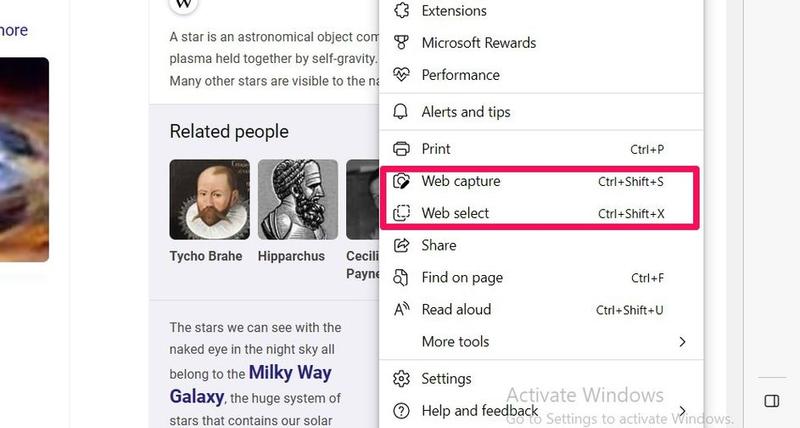Click the Microsoft Rewards trophy icon
Image resolution: width=800 pixels, height=428 pixels.
pos(402,43)
